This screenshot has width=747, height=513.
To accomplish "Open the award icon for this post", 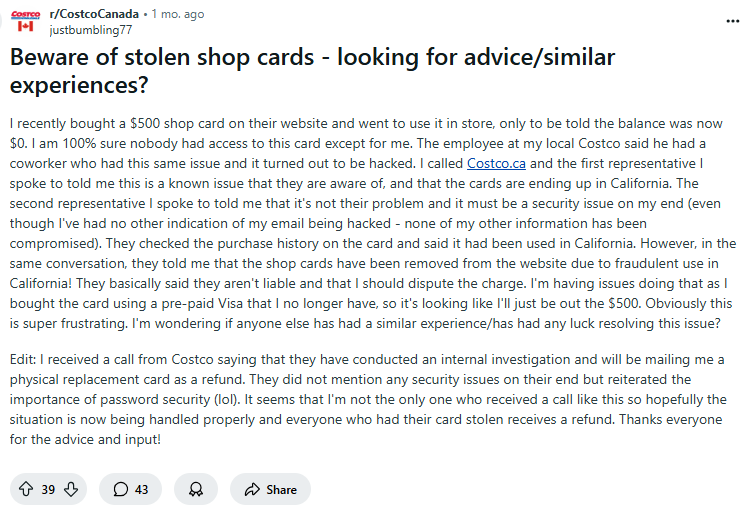I will 195,489.
